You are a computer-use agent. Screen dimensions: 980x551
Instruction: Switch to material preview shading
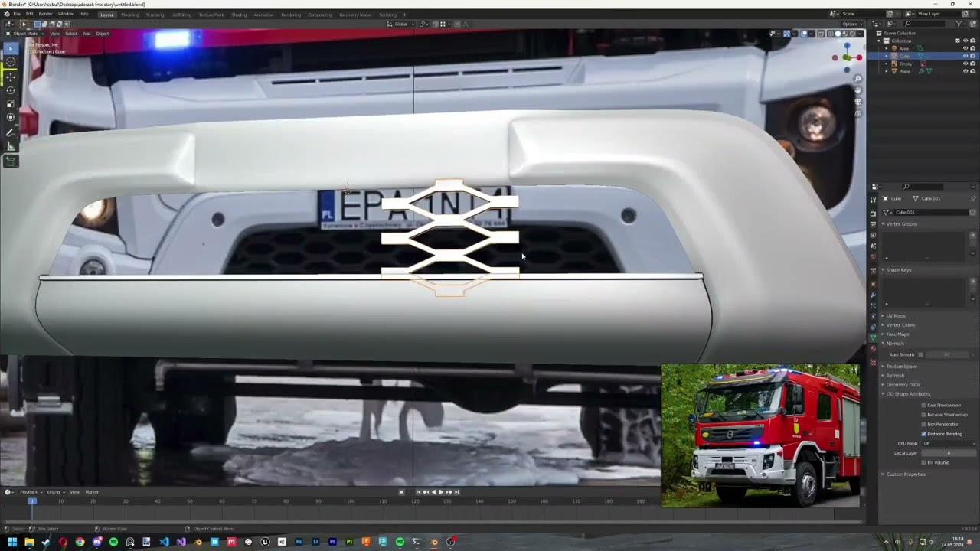pyautogui.click(x=844, y=34)
